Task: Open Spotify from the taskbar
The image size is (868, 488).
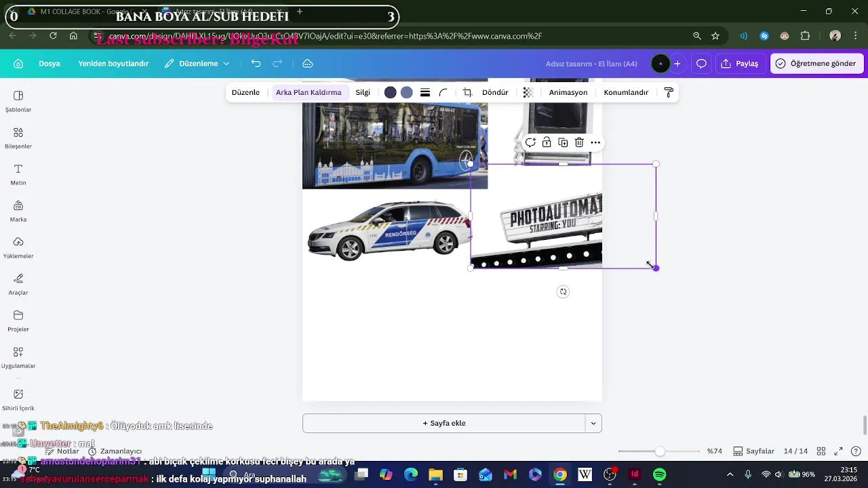Action: [659, 474]
